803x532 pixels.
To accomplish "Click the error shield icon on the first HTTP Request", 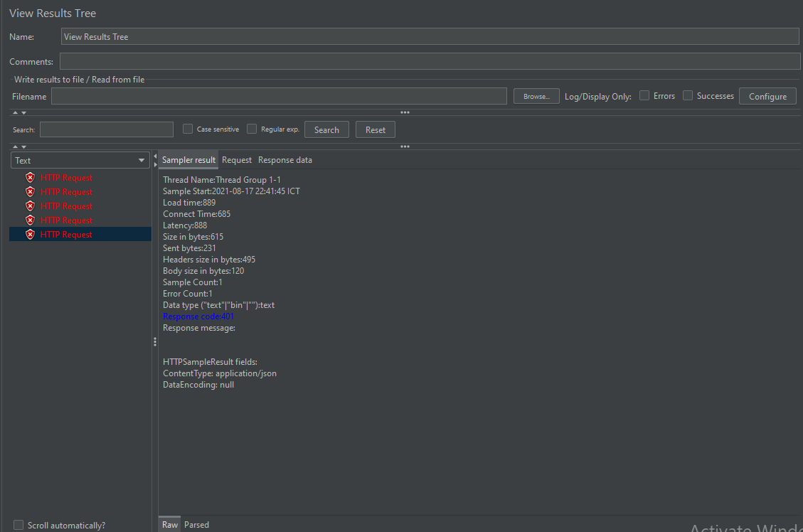I will 29,177.
